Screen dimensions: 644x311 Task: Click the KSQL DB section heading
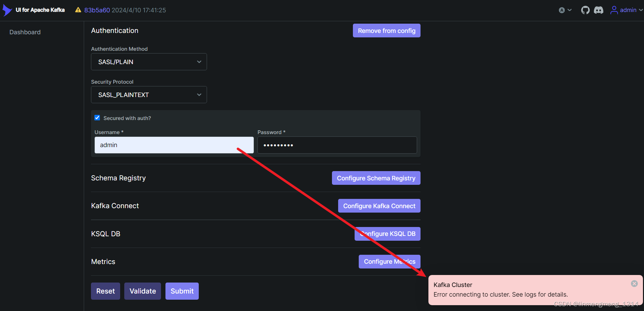tap(106, 234)
